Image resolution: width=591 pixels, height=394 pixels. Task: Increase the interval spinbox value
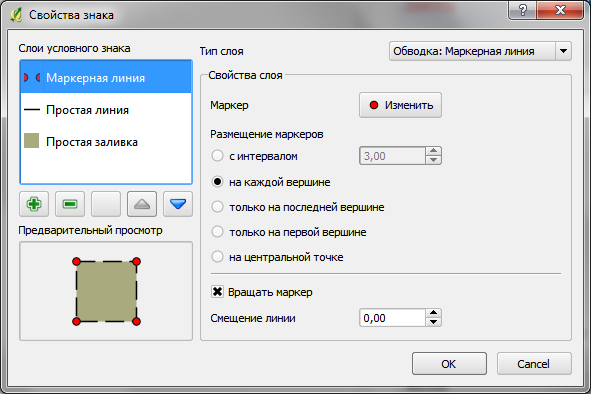click(x=433, y=151)
